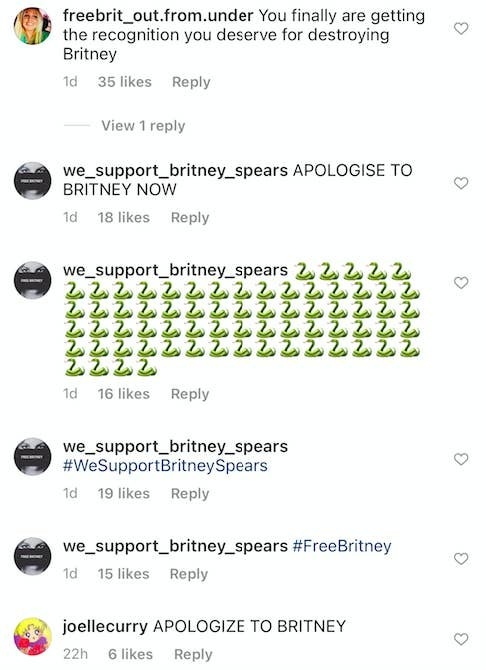
Task: Heart the #WeSupportBritneySpears comment
Action: [x=461, y=459]
